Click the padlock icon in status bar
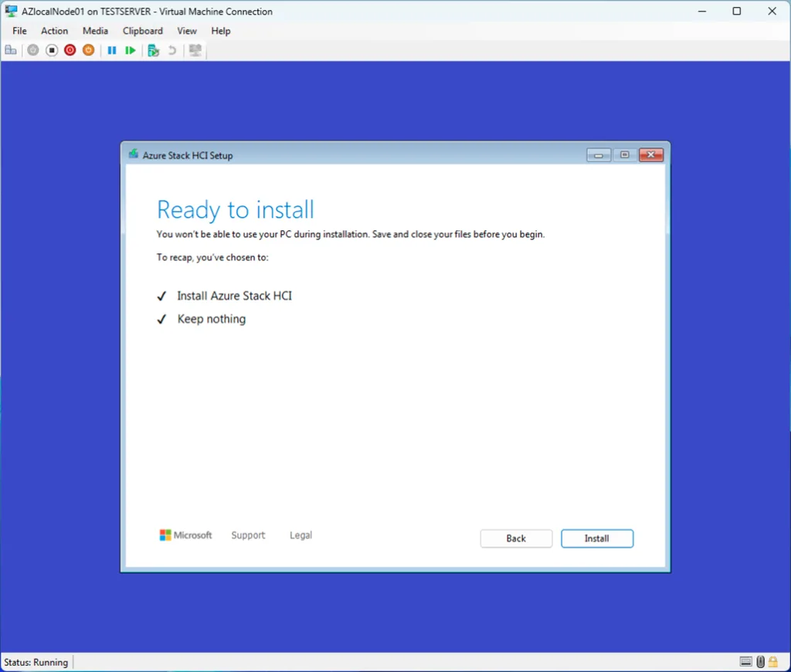Image resolution: width=791 pixels, height=672 pixels. tap(772, 662)
